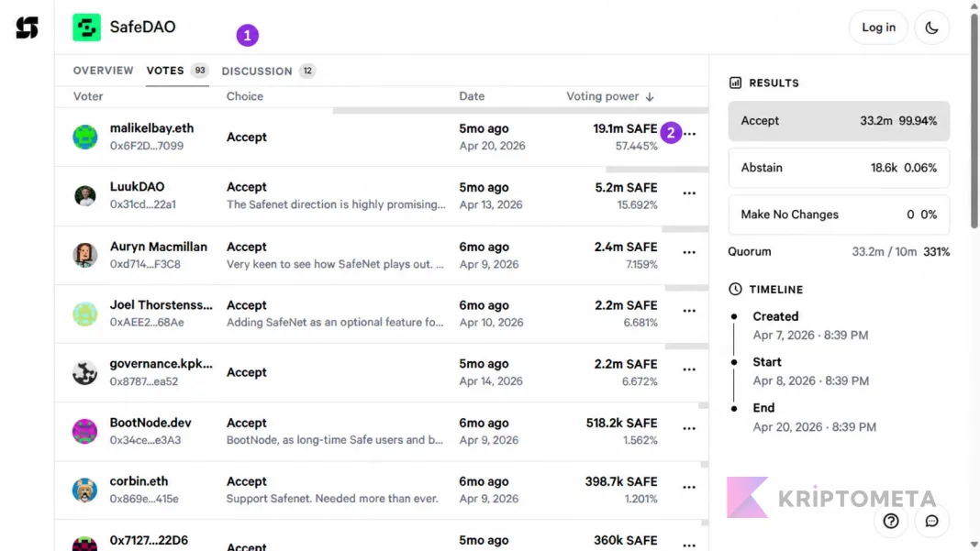Click malikelbay.eth avatar
Image resolution: width=980 pixels, height=551 pixels.
(x=85, y=137)
